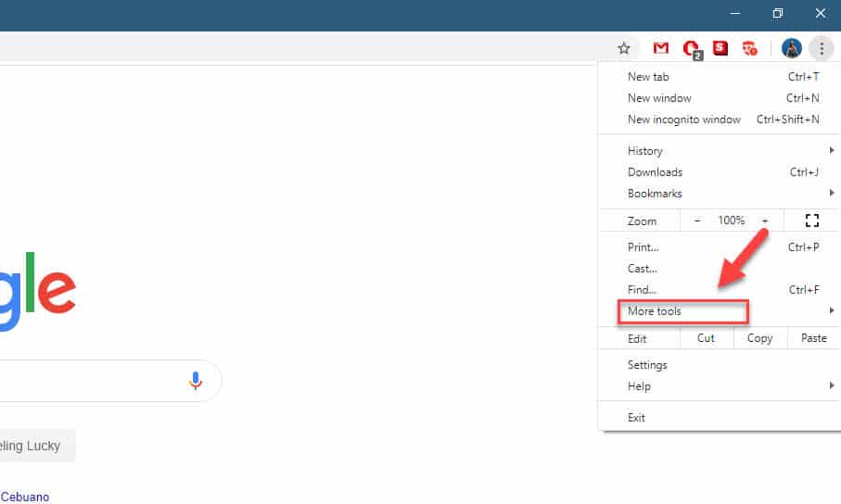The image size is (841, 504).
Task: Click the three-dot Chrome menu button
Action: tap(822, 48)
